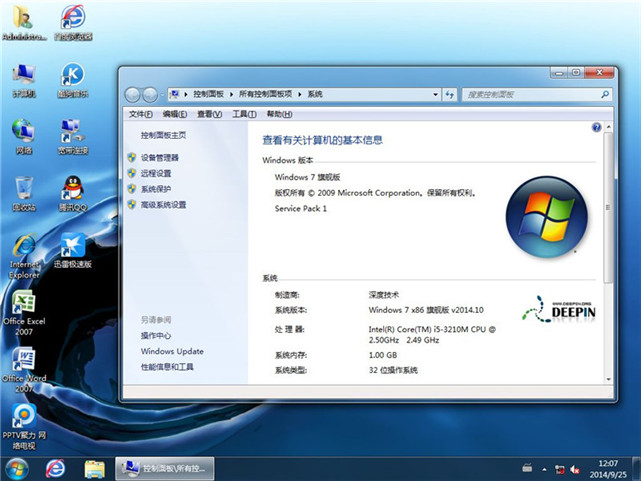Image resolution: width=641 pixels, height=481 pixels.
Task: Open the Administrator folder desktop icon
Action: coord(24,22)
